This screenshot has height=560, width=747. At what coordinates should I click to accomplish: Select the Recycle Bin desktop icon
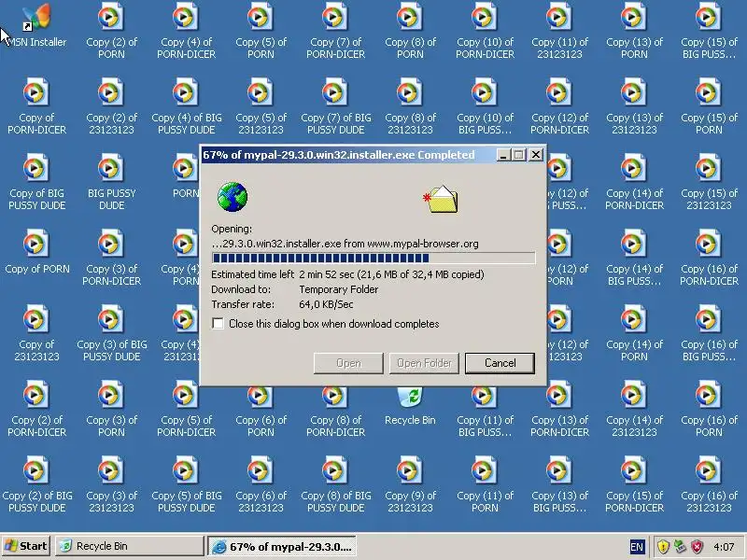(410, 406)
